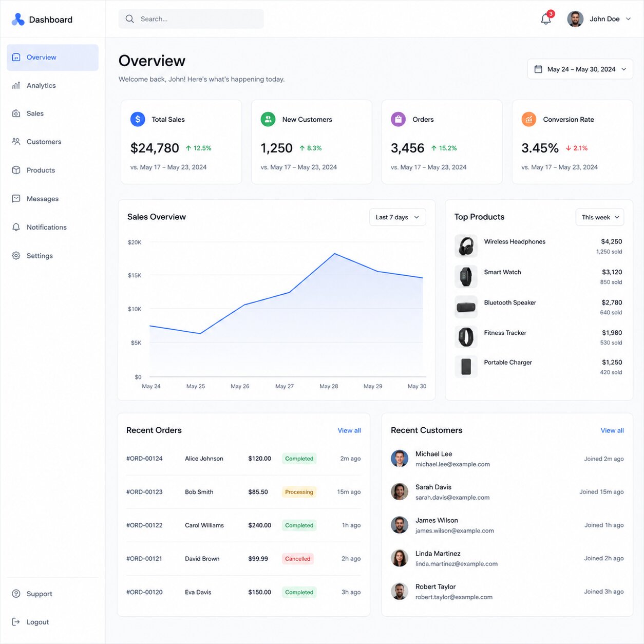Click the Settings label in sidebar
644x644 pixels.
(40, 256)
